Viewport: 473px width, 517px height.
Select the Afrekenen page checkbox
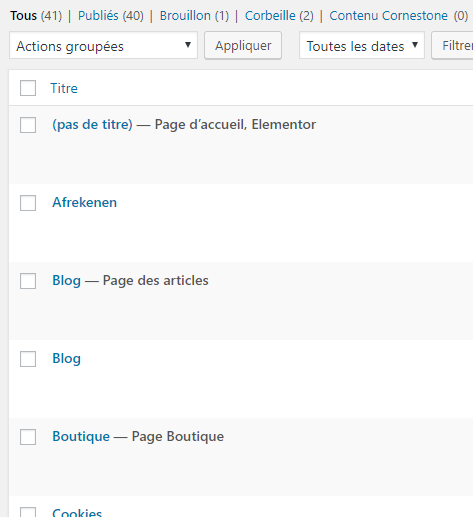pyautogui.click(x=28, y=203)
